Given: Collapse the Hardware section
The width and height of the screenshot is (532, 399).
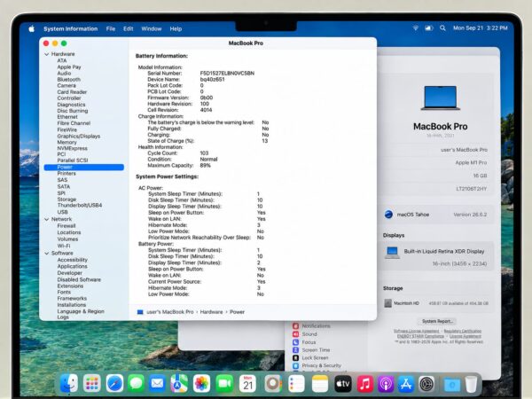Looking at the screenshot, I should pyautogui.click(x=47, y=54).
